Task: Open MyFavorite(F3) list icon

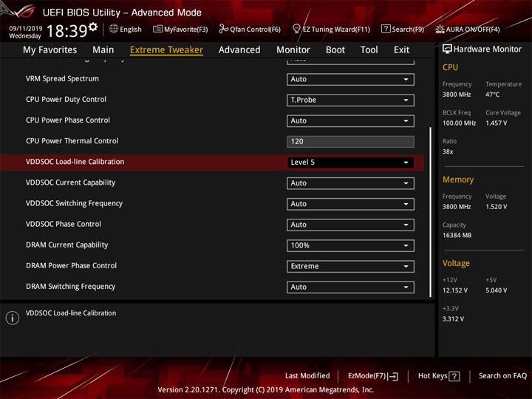Action: (157, 29)
